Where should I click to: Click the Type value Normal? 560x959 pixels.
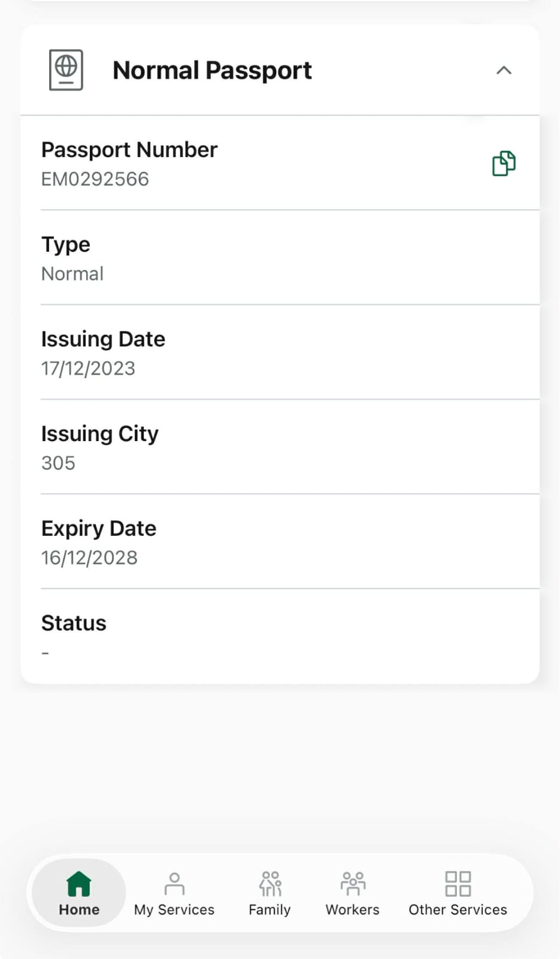tap(72, 273)
